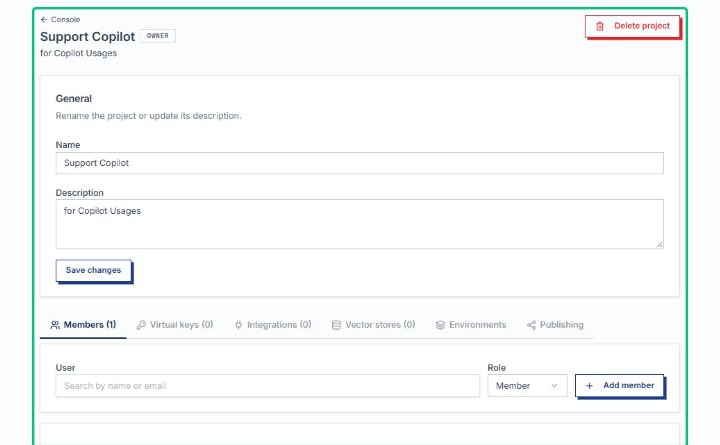Click the Role field label
The image size is (720, 445).
(x=496, y=368)
